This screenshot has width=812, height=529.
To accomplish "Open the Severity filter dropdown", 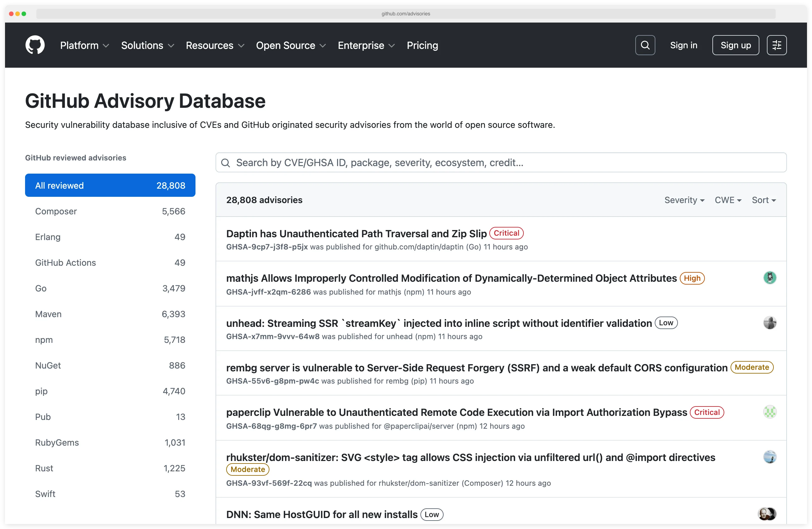I will pos(684,200).
